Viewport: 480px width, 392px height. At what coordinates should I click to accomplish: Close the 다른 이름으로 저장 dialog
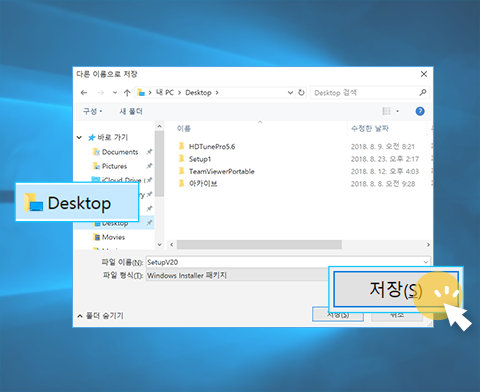424,74
